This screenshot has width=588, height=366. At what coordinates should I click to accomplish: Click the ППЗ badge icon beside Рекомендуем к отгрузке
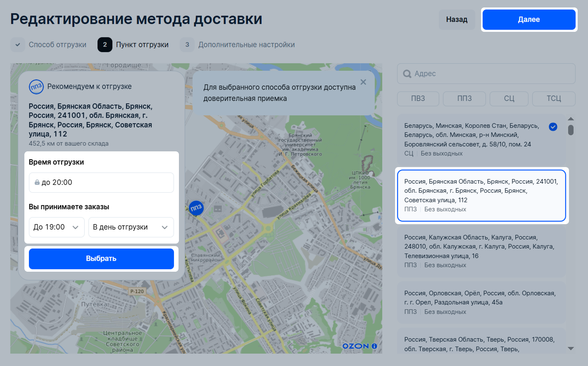pyautogui.click(x=36, y=86)
